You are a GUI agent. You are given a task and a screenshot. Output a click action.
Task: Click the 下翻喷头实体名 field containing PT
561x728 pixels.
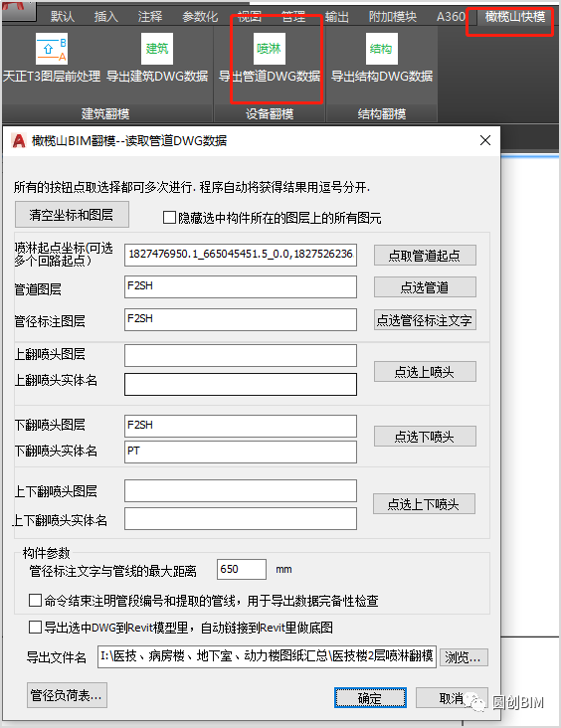pyautogui.click(x=241, y=452)
